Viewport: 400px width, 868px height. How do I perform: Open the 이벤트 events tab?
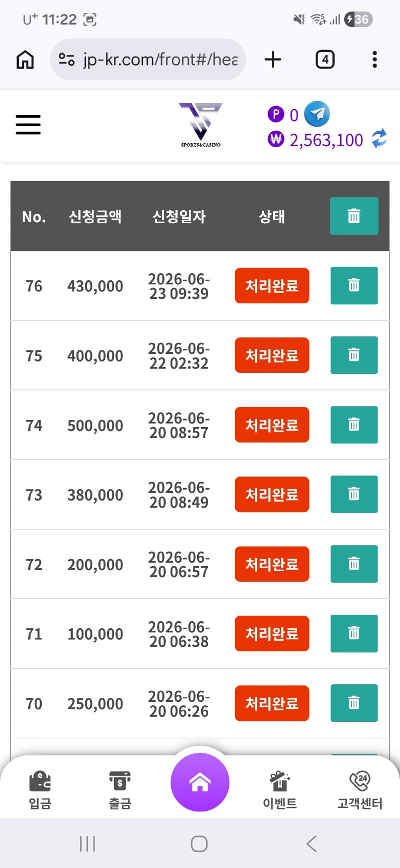[x=280, y=790]
